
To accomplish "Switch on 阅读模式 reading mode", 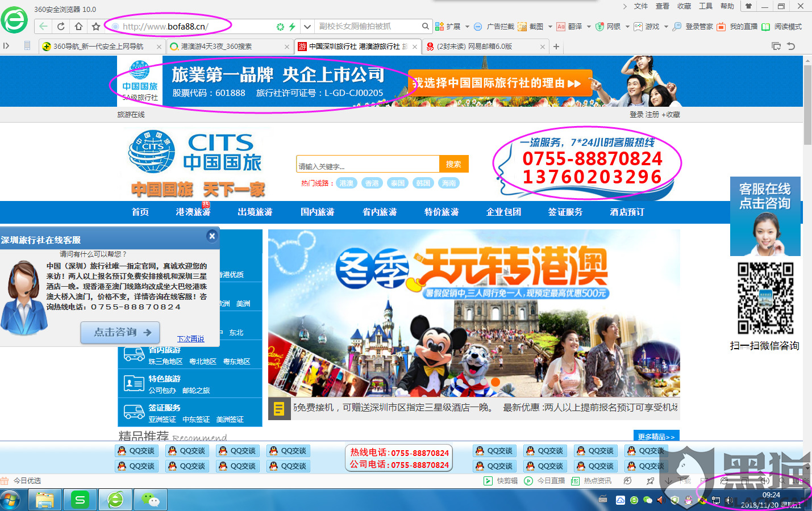I will coord(781,27).
